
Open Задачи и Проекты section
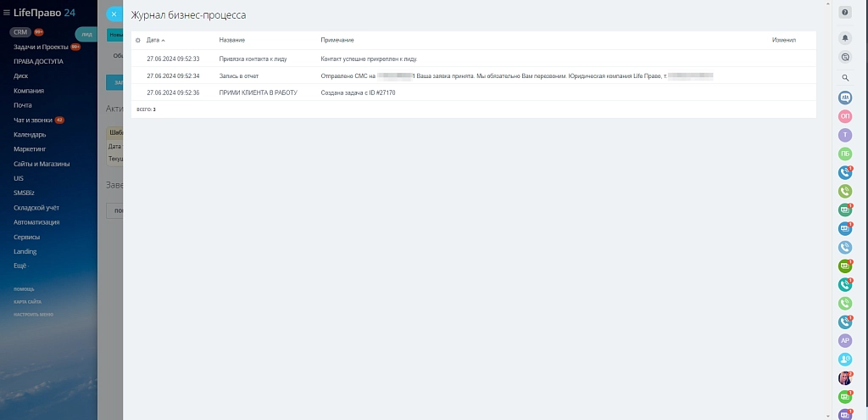click(41, 48)
